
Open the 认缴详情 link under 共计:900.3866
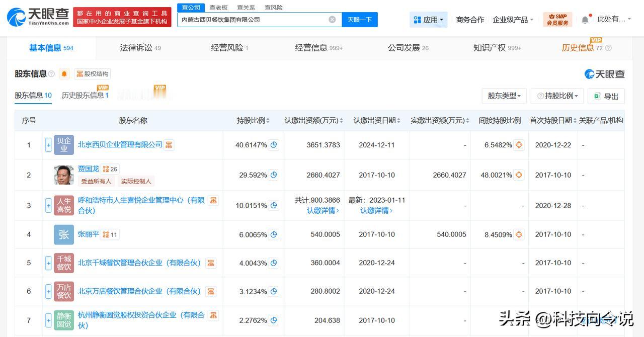pos(323,211)
